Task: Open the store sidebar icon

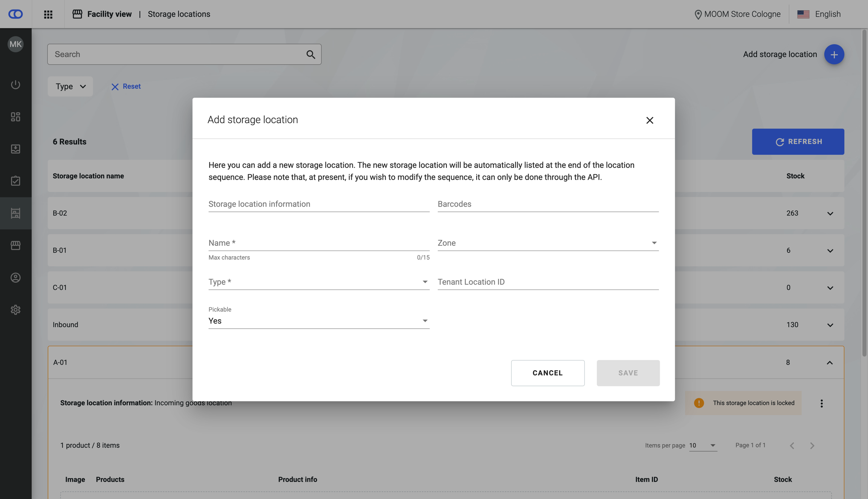Action: click(x=15, y=245)
